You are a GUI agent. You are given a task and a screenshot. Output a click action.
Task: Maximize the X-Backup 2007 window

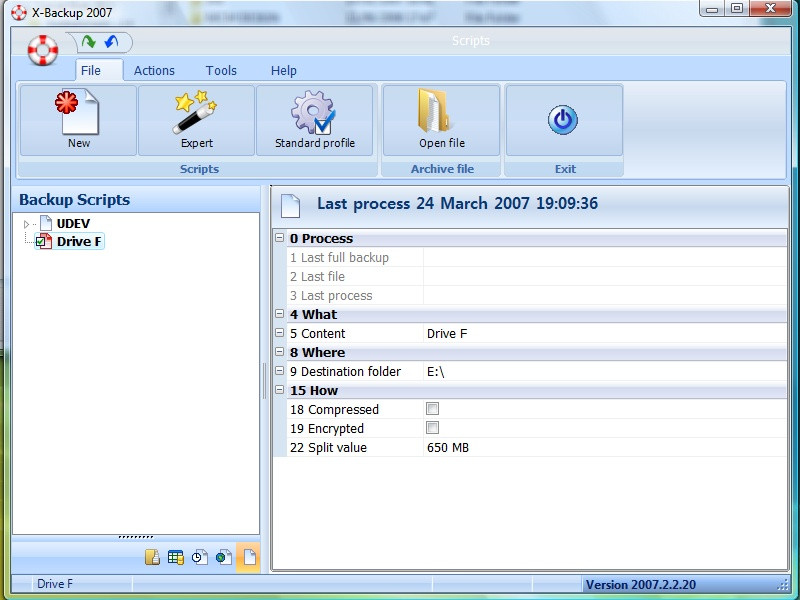pyautogui.click(x=737, y=9)
